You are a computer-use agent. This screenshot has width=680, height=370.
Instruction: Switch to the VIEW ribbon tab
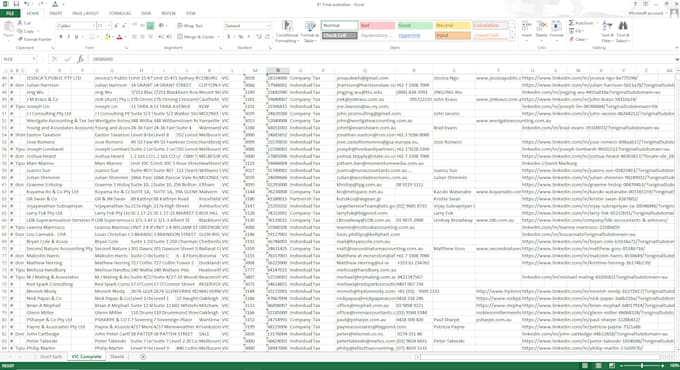coord(190,13)
